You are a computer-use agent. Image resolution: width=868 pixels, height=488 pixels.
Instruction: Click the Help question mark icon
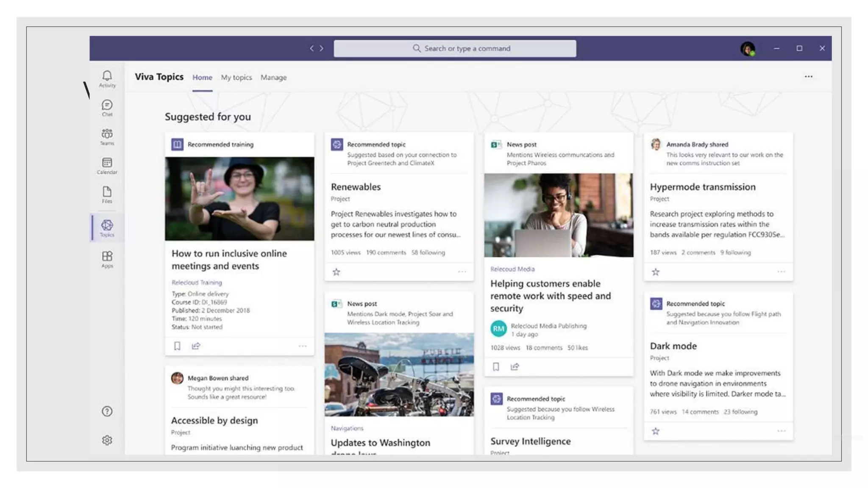107,411
